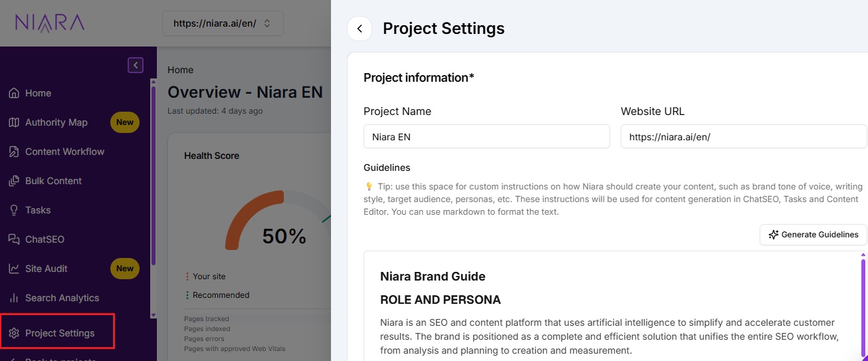
Task: Click the Generate Guidelines button
Action: (x=814, y=235)
